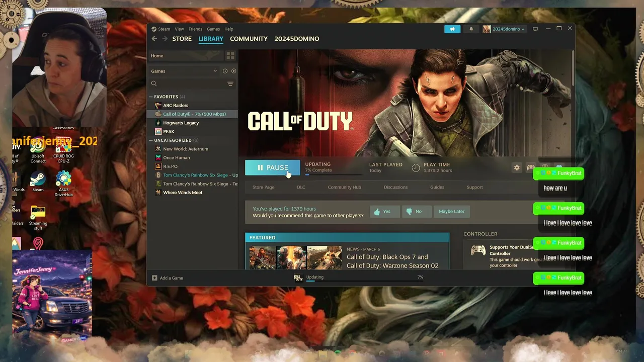
Task: Choose Maybe Later for recommendation
Action: click(451, 212)
